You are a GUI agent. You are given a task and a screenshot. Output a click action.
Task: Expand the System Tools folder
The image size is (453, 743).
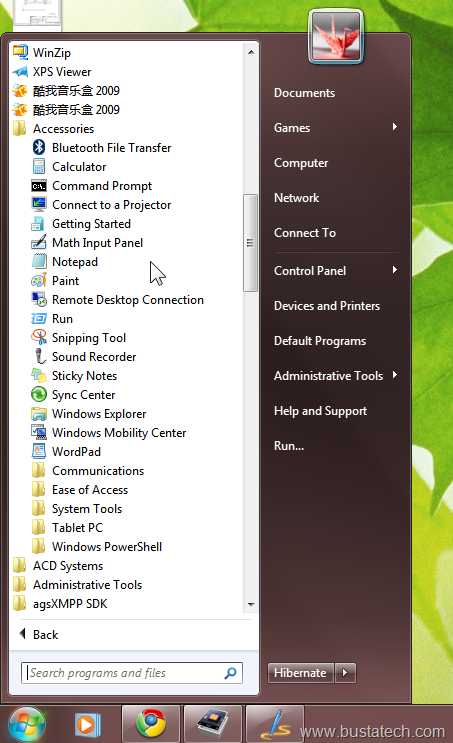point(87,509)
